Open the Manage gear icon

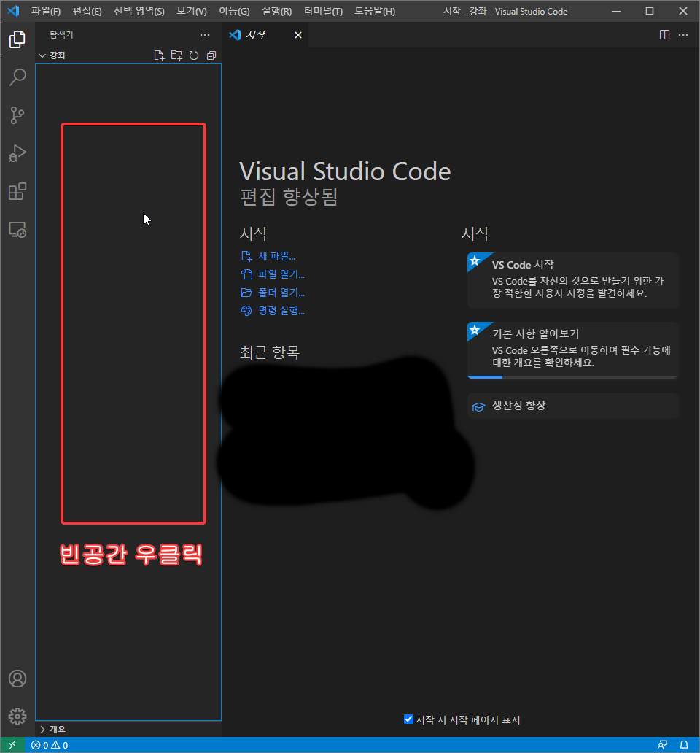17,717
